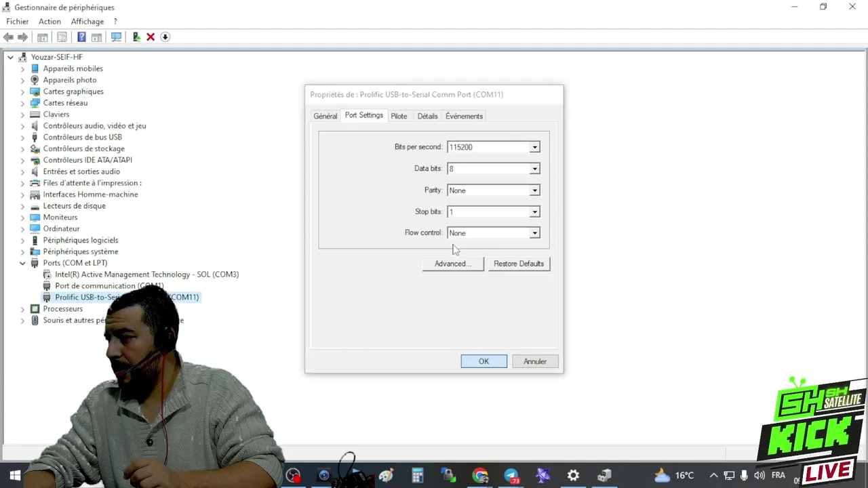Open the Calculator taskbar icon
The width and height of the screenshot is (868, 488).
pos(417,476)
